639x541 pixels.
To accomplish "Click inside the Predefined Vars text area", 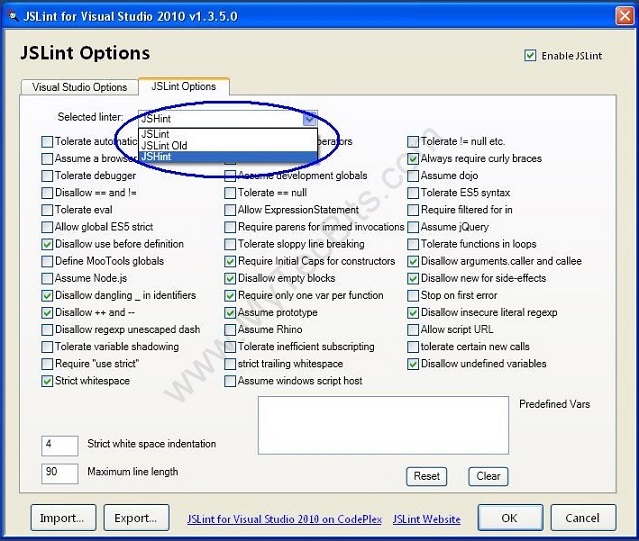I will [x=383, y=425].
